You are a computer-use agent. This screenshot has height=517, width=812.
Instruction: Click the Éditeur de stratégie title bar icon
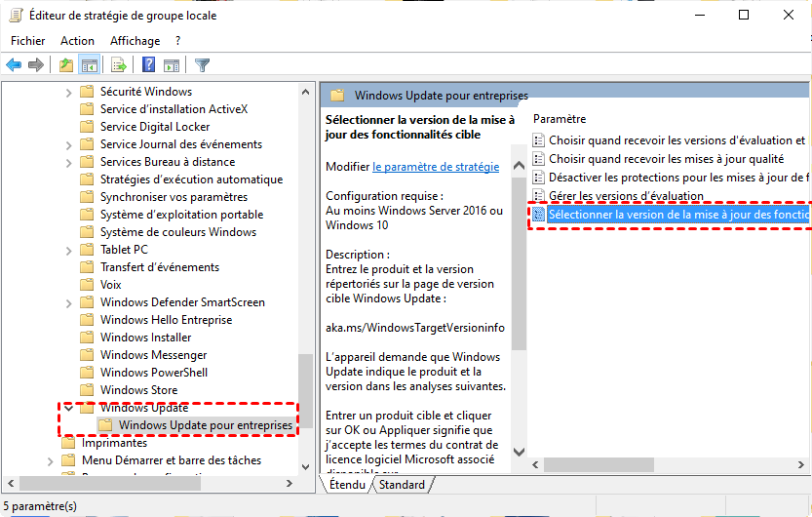[16, 16]
